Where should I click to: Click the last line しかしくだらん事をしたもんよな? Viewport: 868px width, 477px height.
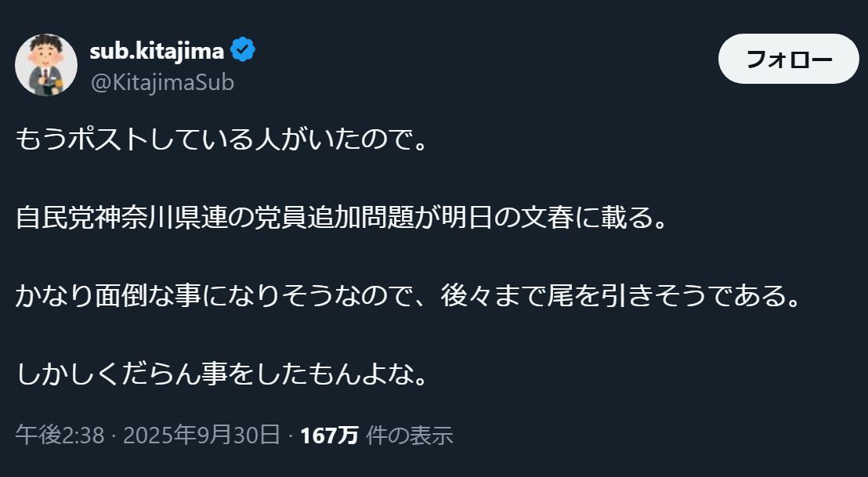(222, 374)
